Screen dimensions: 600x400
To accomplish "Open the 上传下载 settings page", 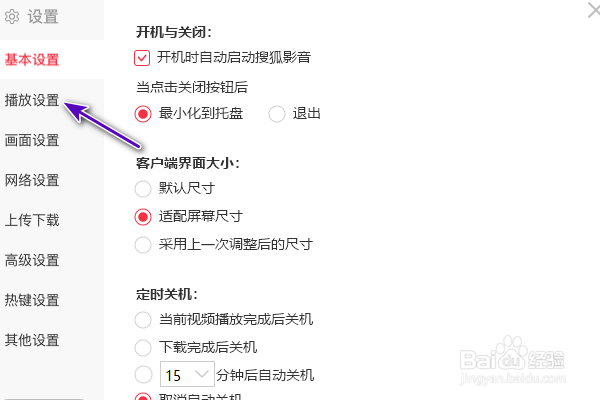I will pyautogui.click(x=32, y=220).
